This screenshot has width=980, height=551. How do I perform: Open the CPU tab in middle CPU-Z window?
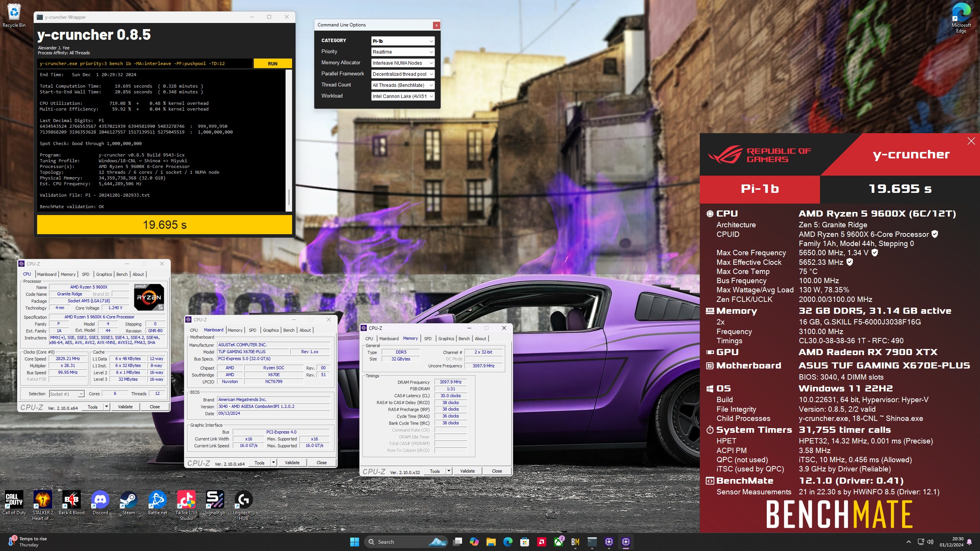(x=194, y=330)
